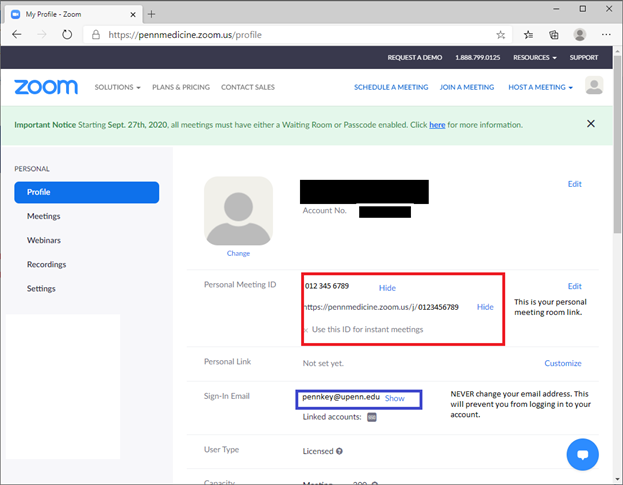623x485 pixels.
Task: Click Join a Meeting
Action: tap(467, 87)
